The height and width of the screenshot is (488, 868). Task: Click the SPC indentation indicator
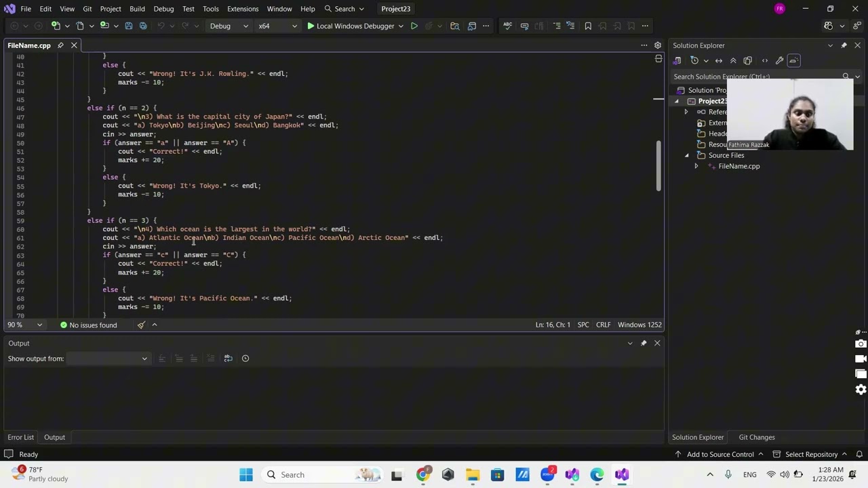pos(583,325)
